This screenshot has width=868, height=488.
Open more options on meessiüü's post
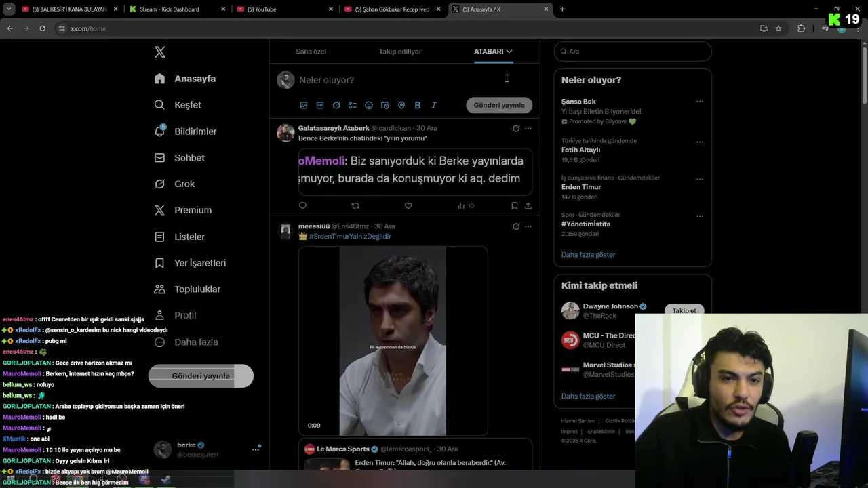coord(528,226)
